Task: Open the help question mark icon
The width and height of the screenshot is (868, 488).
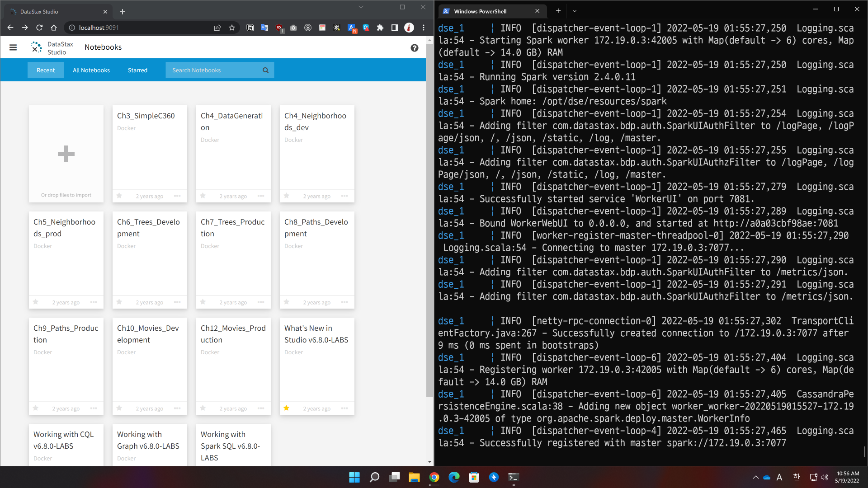Action: point(414,48)
